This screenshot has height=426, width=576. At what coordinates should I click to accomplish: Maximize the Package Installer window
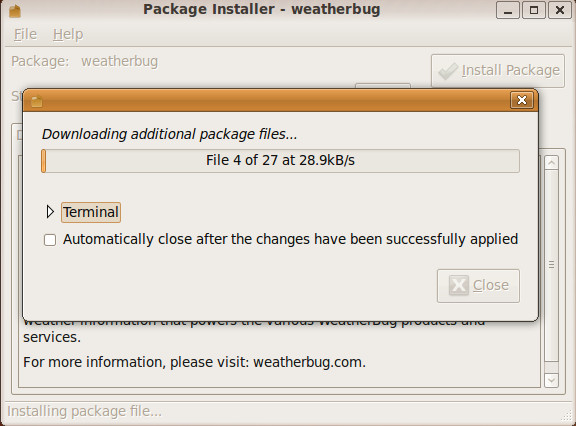(534, 10)
